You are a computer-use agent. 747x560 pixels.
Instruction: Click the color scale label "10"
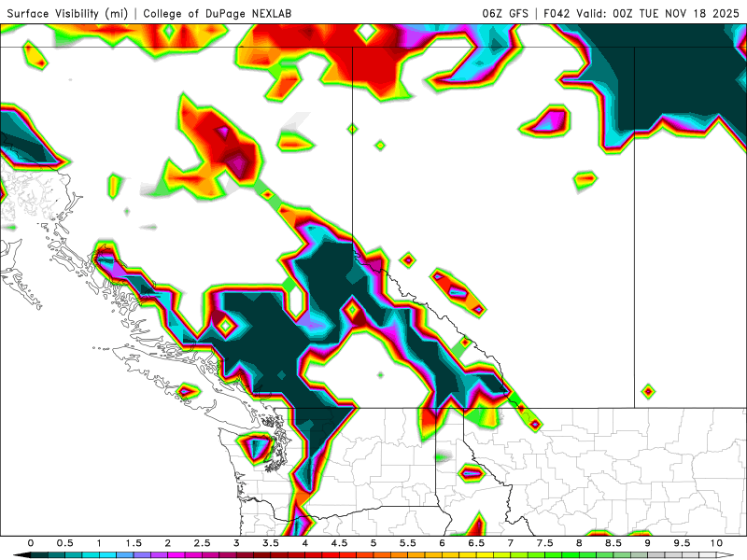(716, 543)
